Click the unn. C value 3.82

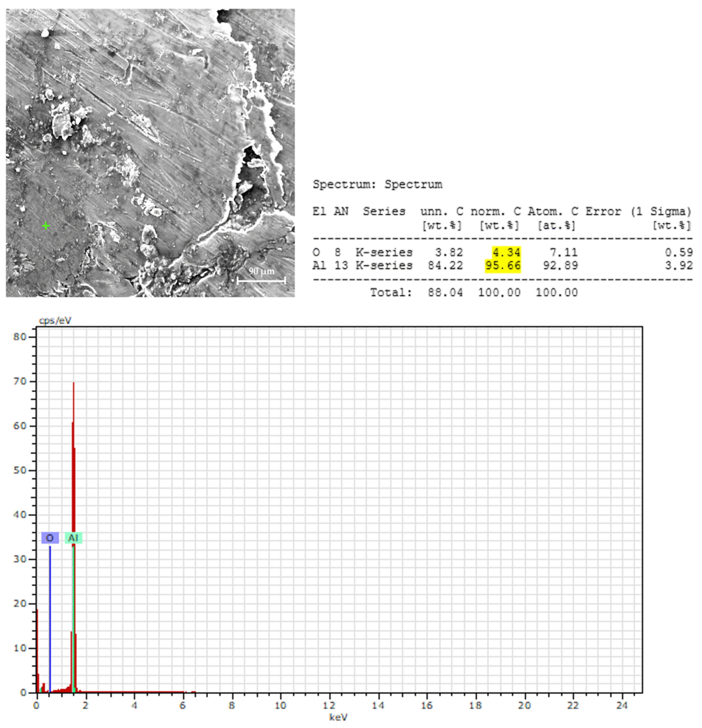pos(449,253)
